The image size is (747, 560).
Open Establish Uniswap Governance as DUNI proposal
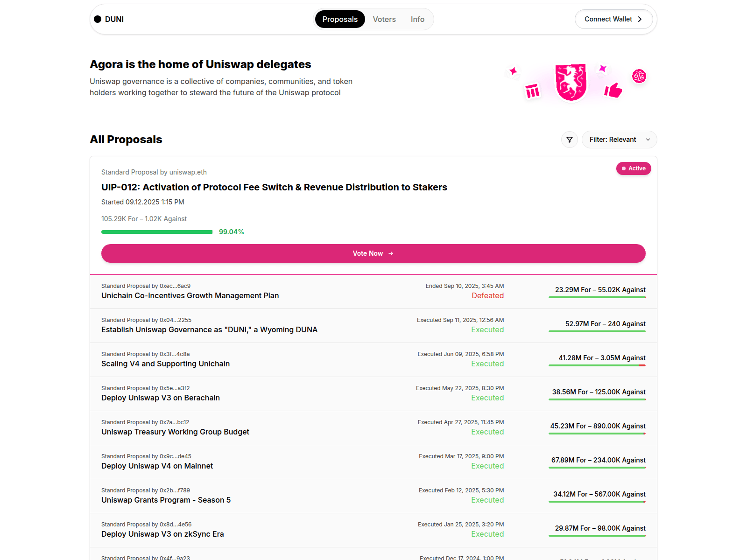[x=209, y=330]
